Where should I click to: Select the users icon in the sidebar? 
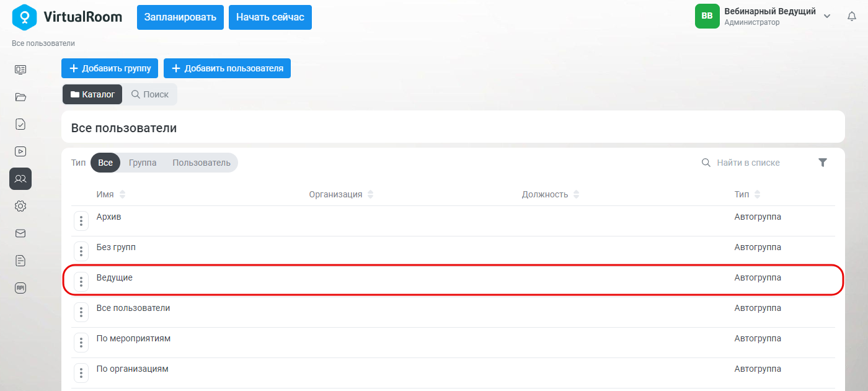coord(20,179)
